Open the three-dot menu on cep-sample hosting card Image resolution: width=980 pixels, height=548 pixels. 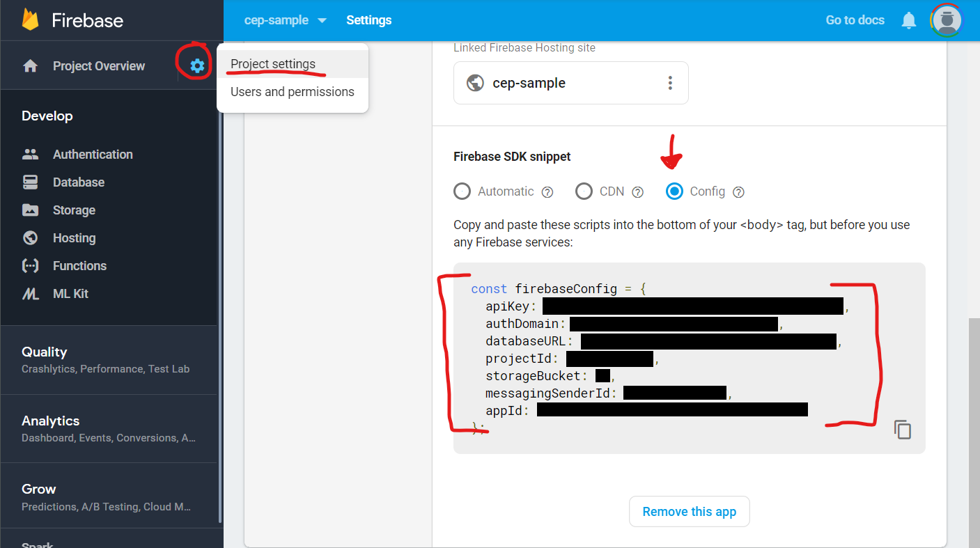[670, 83]
